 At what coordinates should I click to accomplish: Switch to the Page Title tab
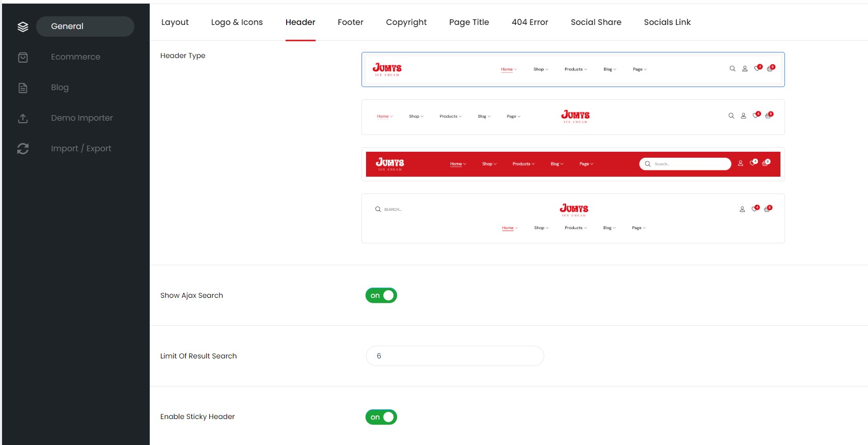(x=469, y=22)
